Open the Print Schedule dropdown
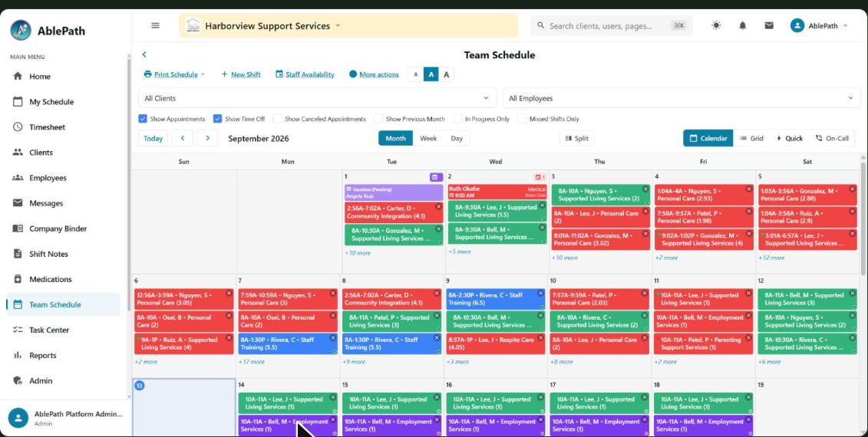This screenshot has width=868, height=437. click(173, 74)
